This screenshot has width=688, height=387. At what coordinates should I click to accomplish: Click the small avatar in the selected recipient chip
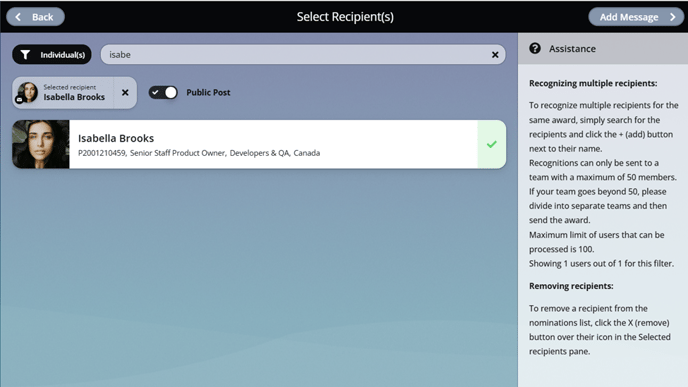[x=28, y=92]
